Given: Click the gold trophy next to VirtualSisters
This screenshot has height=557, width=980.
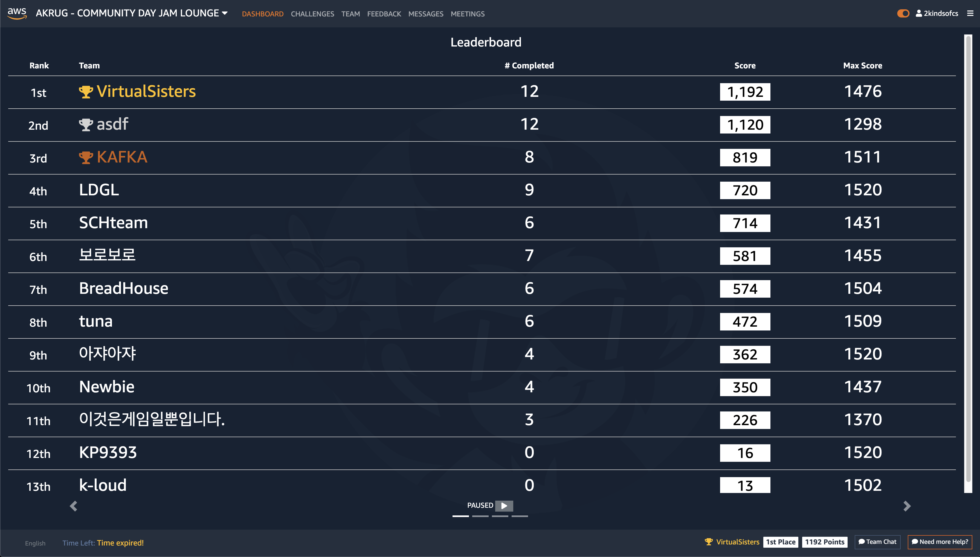Looking at the screenshot, I should [86, 92].
